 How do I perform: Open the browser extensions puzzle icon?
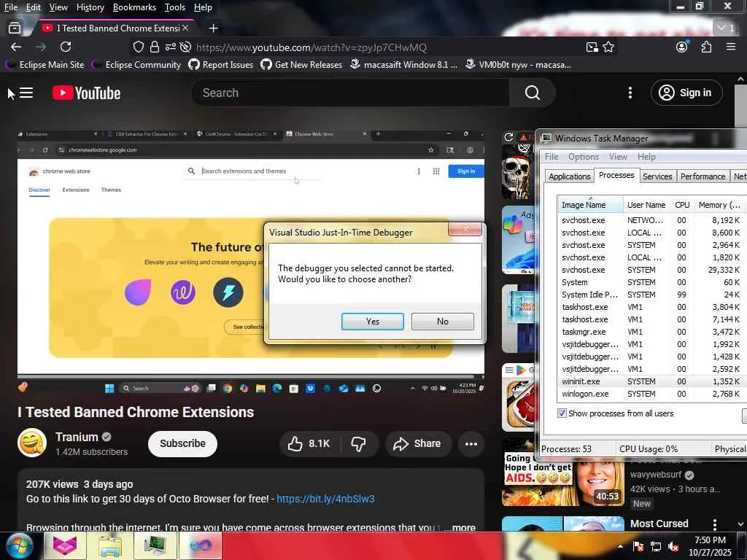point(706,47)
